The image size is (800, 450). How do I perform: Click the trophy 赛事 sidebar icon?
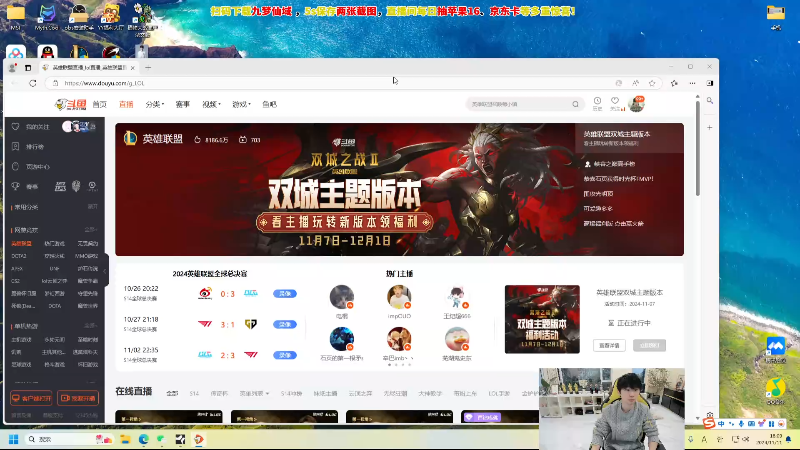click(x=16, y=187)
